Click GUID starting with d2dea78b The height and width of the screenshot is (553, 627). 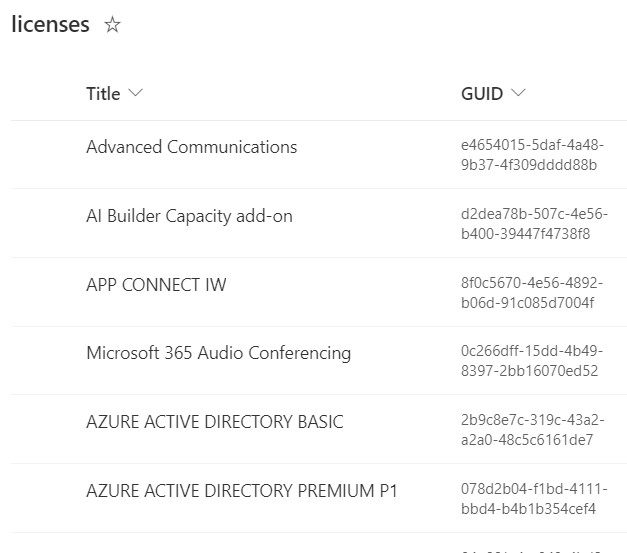click(x=526, y=224)
